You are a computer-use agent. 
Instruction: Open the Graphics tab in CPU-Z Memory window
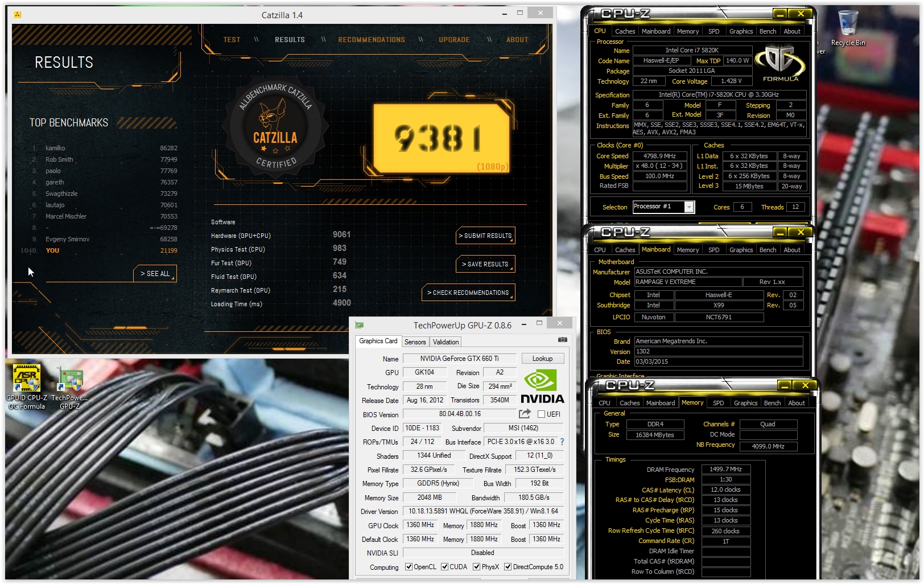(x=745, y=403)
